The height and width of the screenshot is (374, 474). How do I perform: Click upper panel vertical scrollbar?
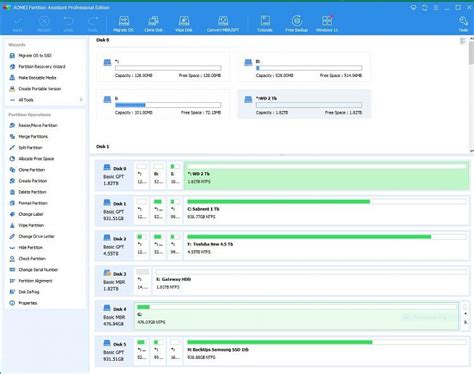click(x=471, y=53)
